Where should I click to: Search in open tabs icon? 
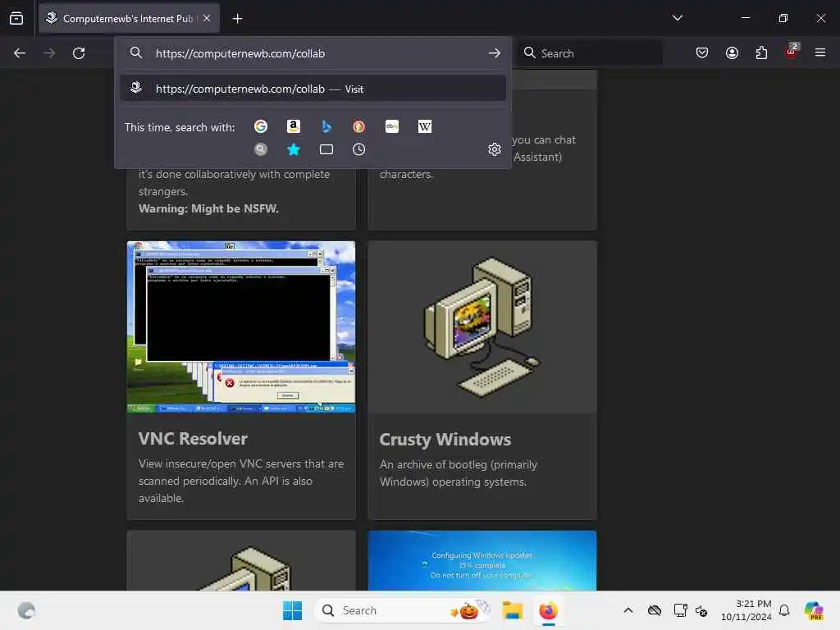pyautogui.click(x=326, y=149)
